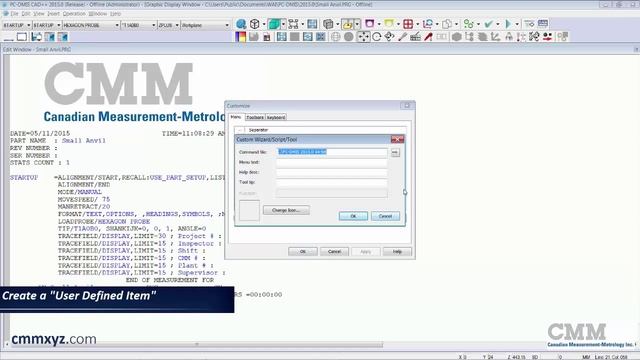Open the T1A0B0 tip dropdown
Viewport: 640px width, 360px height.
coord(153,25)
